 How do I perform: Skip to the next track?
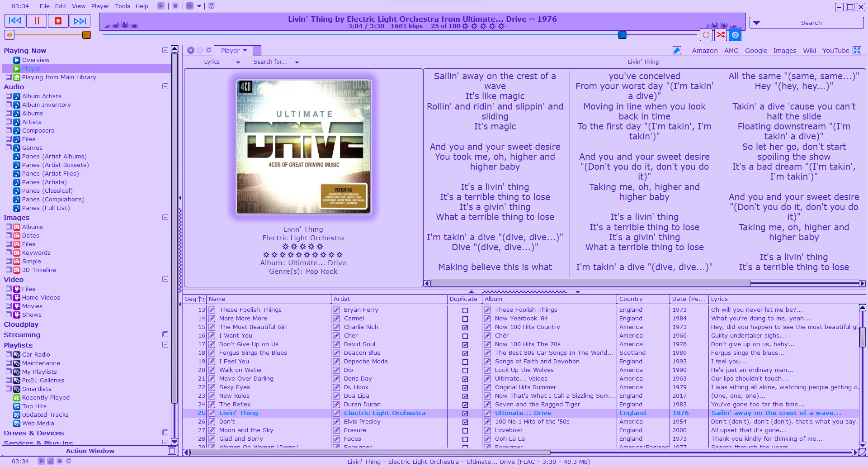pyautogui.click(x=80, y=21)
